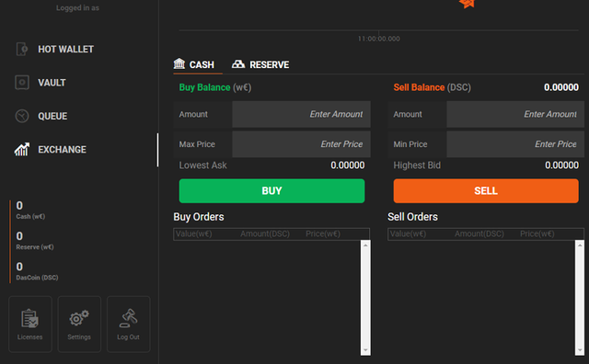Viewport: 589px width, 364px height.
Task: Click the Vault safe icon
Action: 22,83
